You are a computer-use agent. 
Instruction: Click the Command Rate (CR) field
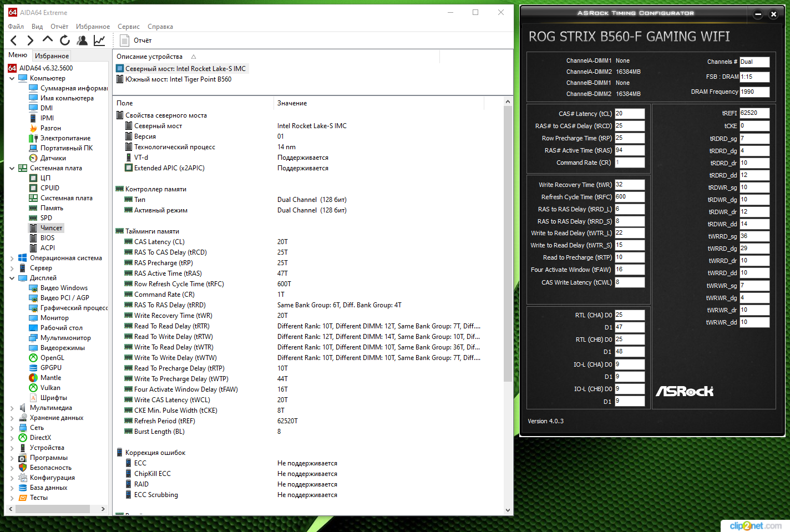click(x=630, y=163)
